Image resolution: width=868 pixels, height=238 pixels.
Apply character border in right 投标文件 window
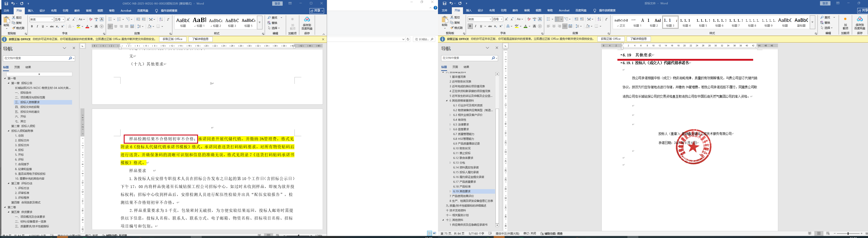(x=540, y=19)
